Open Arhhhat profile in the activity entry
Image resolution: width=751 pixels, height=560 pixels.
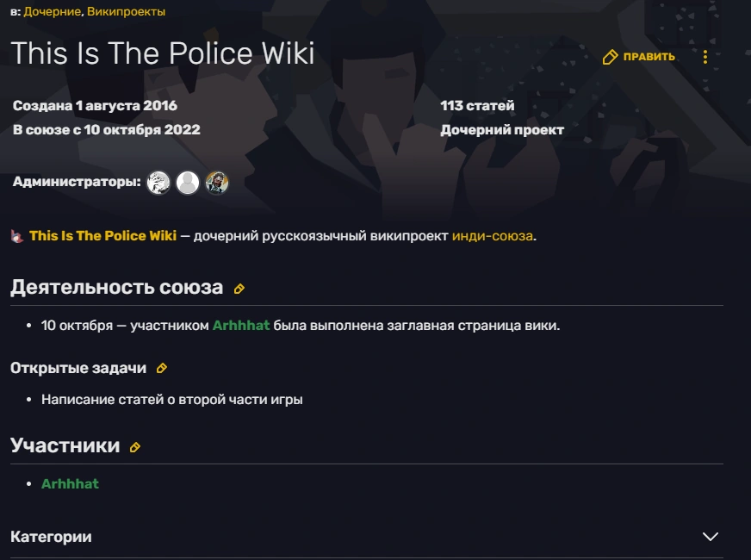[x=241, y=326]
